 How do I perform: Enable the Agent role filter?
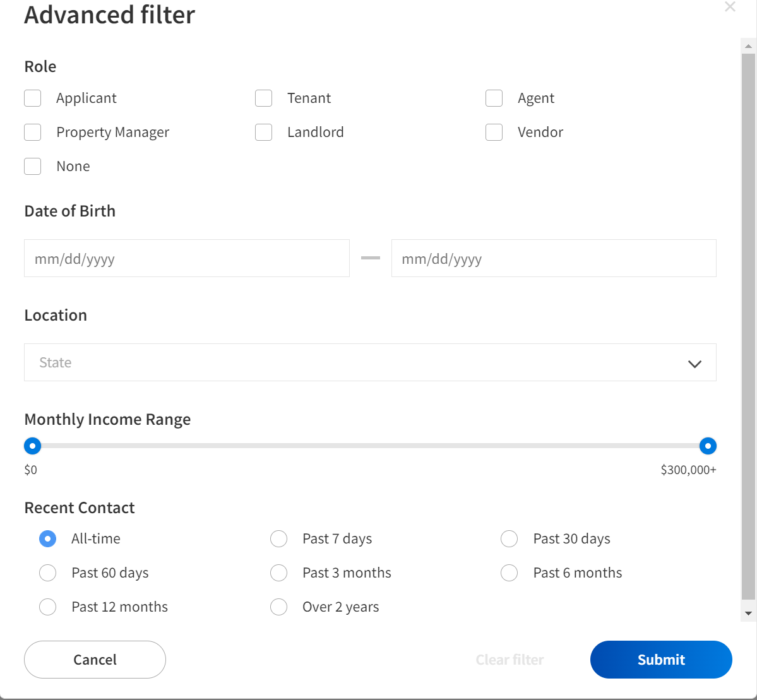[494, 98]
